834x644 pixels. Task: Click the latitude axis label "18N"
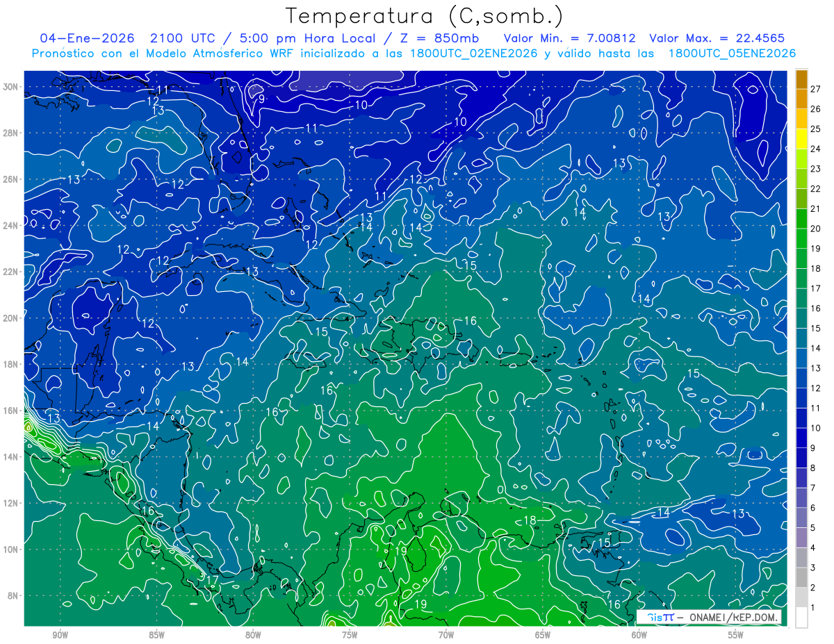click(12, 364)
